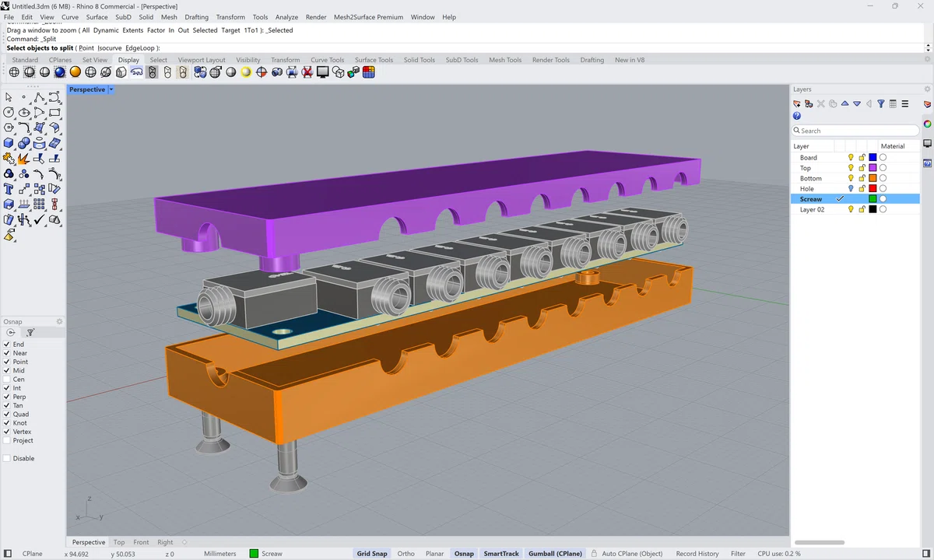Select the Rectangle tool in left toolbar
The image size is (934, 560).
54,112
